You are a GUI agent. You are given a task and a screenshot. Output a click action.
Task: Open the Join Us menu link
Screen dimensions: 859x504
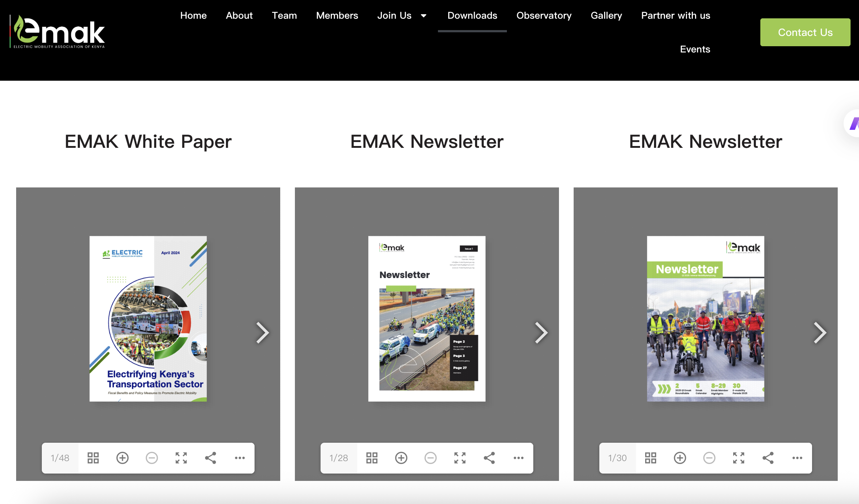394,15
